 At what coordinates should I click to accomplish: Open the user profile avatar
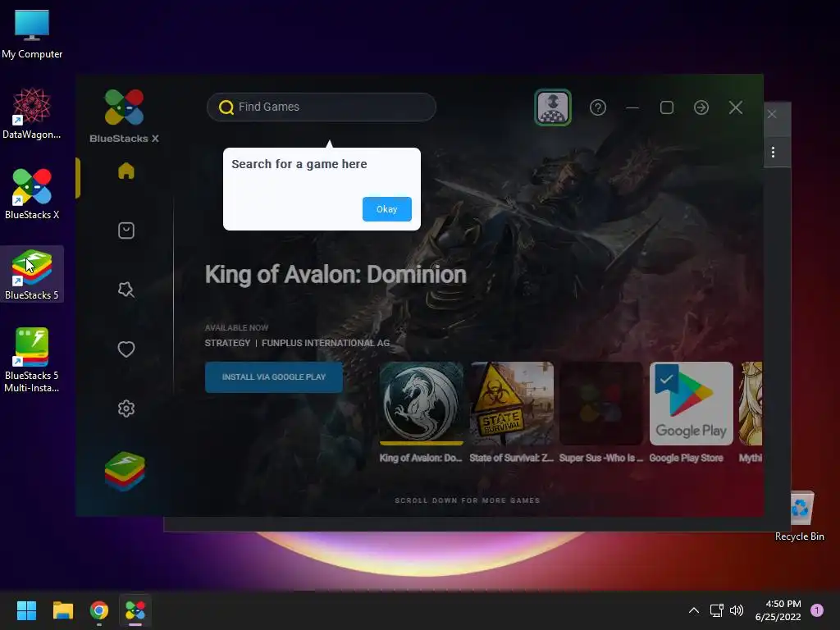point(553,107)
